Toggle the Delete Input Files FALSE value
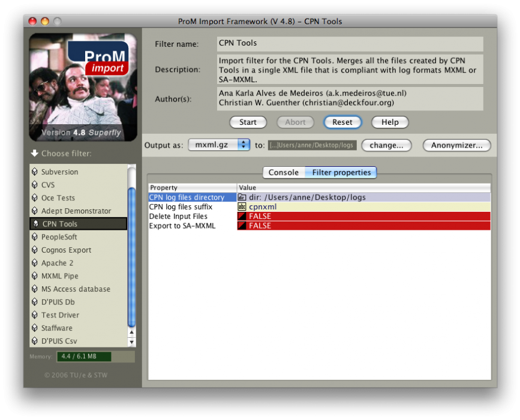Viewport: 520px width, 420px height. click(x=363, y=216)
